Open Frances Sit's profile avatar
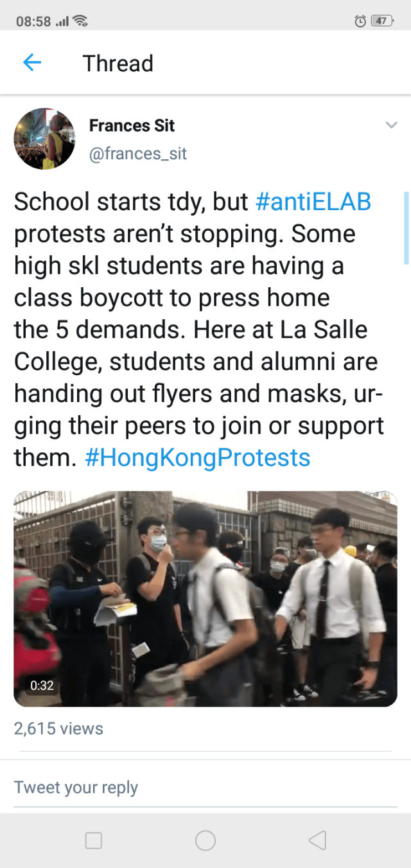The width and height of the screenshot is (411, 868). 45,139
